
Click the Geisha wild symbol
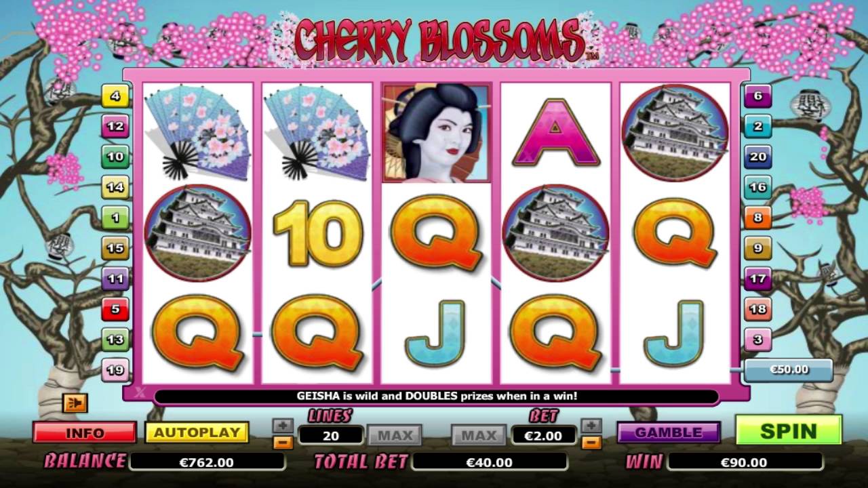tap(437, 133)
